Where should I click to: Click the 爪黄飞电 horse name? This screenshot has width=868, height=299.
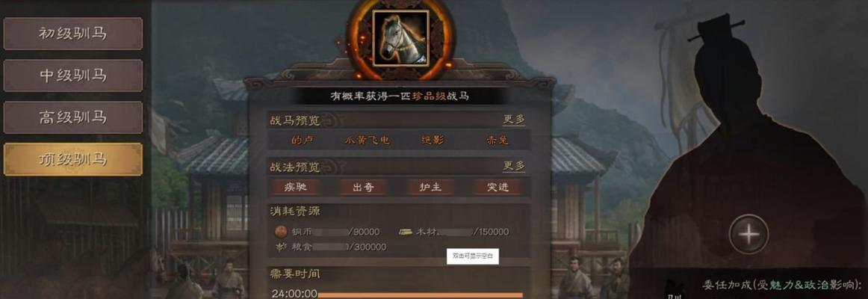click(x=367, y=140)
